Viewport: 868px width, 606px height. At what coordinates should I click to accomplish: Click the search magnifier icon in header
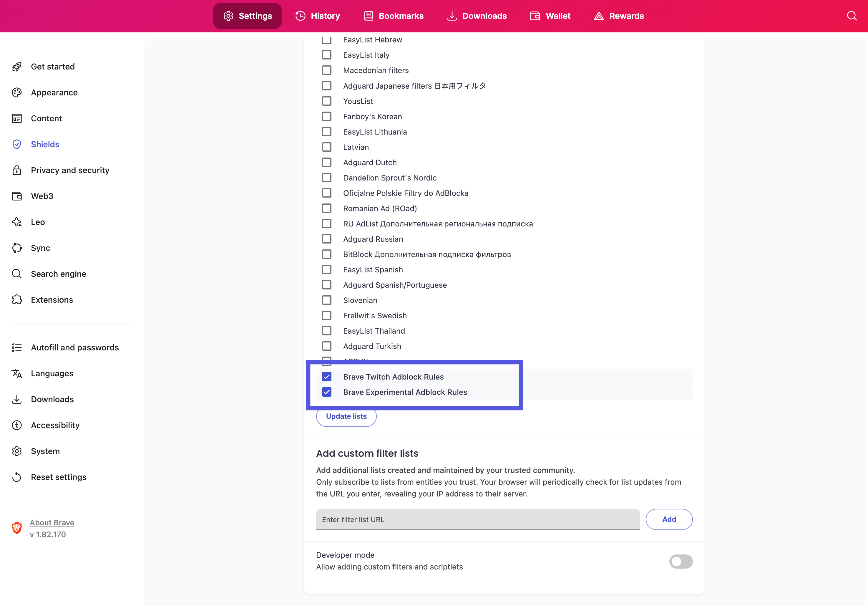click(x=851, y=16)
